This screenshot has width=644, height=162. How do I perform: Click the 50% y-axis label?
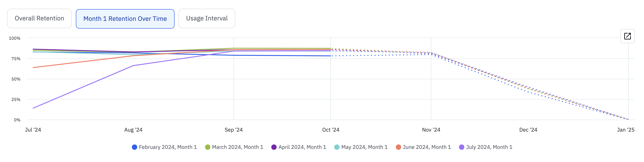coord(16,79)
